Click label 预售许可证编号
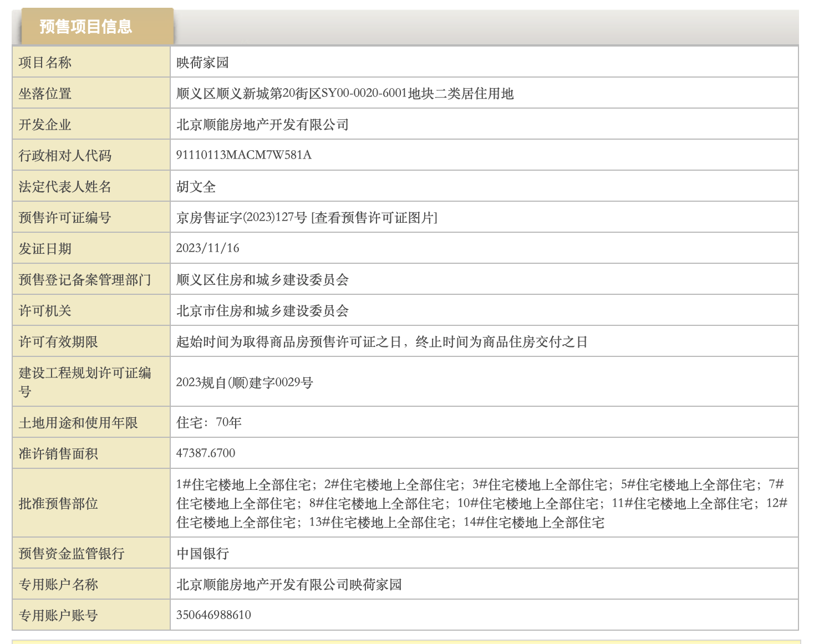The image size is (814, 644). click(65, 218)
